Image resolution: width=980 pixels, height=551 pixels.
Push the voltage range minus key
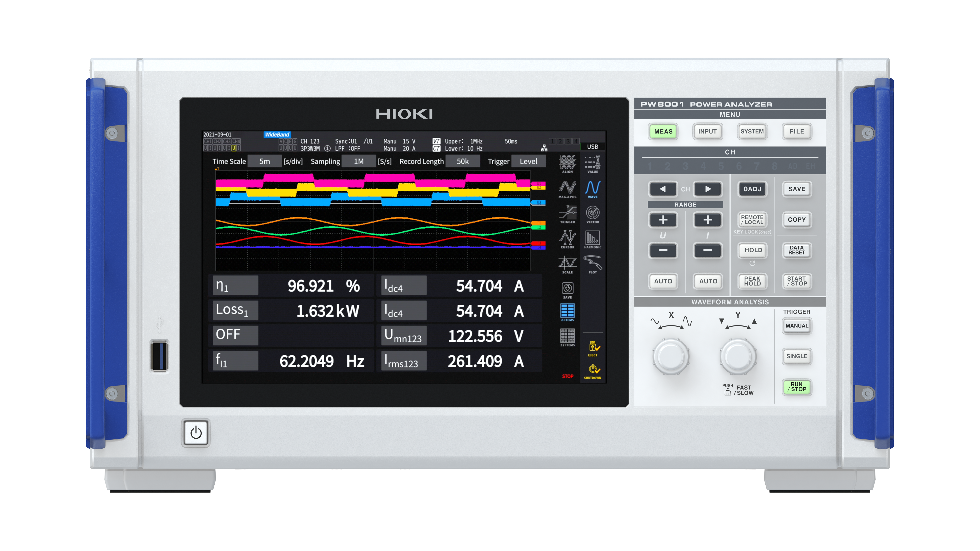click(x=663, y=250)
